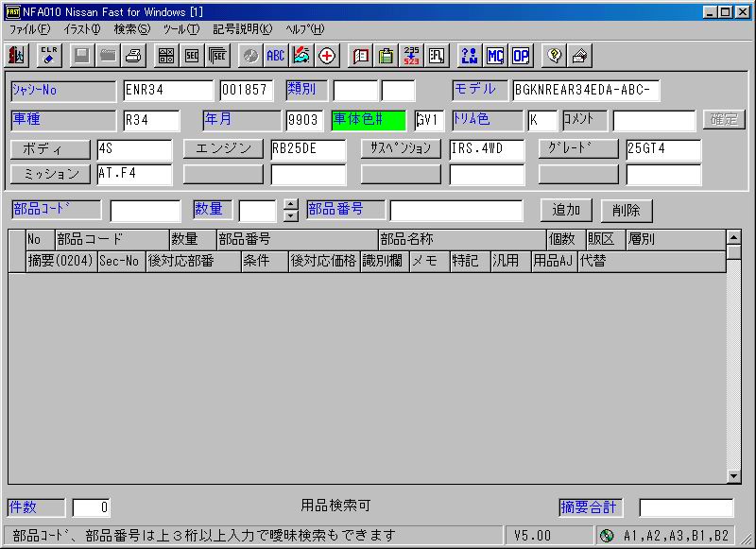This screenshot has height=549, width=756.
Task: Click the SEC section toolbar icon
Action: pos(192,56)
